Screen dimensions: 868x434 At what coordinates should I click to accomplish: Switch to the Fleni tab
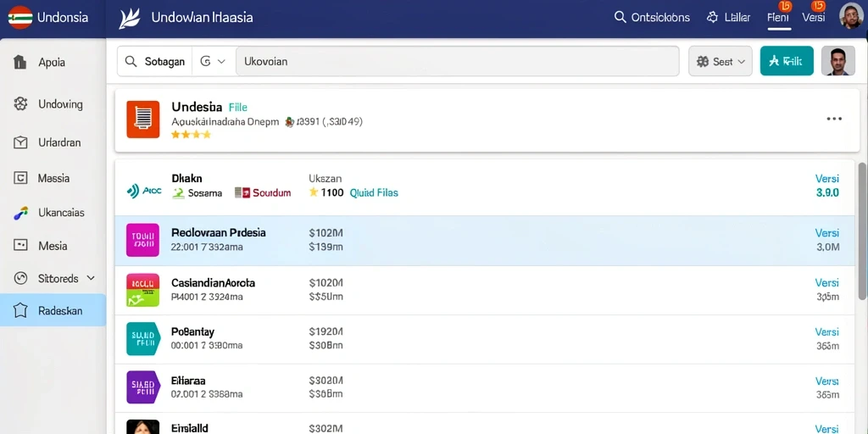click(x=778, y=17)
